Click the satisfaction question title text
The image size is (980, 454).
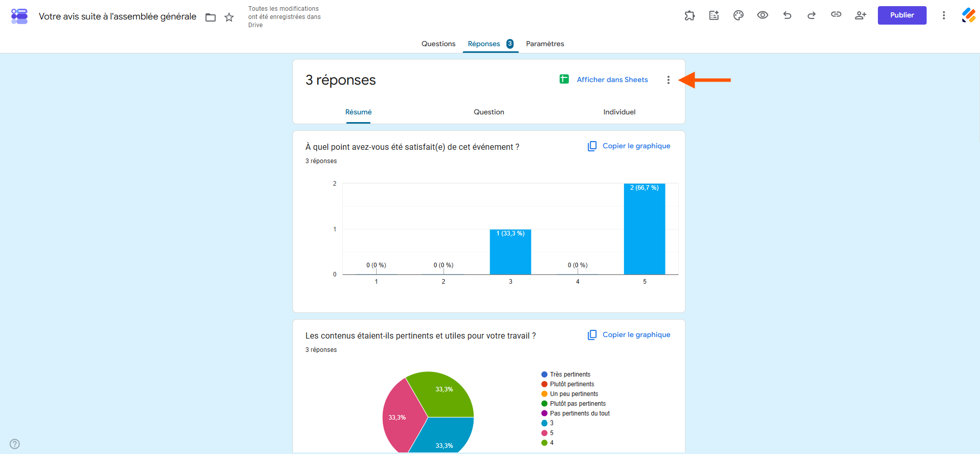pyautogui.click(x=413, y=147)
